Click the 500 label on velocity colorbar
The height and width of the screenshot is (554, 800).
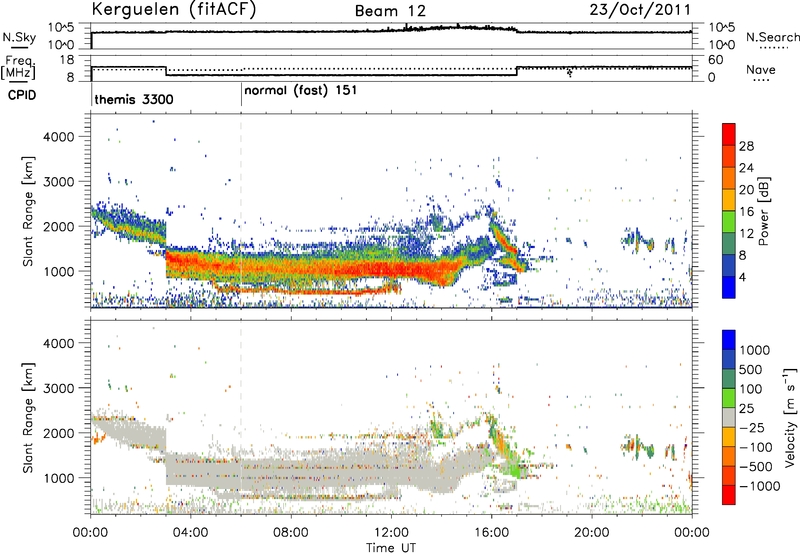pos(753,369)
